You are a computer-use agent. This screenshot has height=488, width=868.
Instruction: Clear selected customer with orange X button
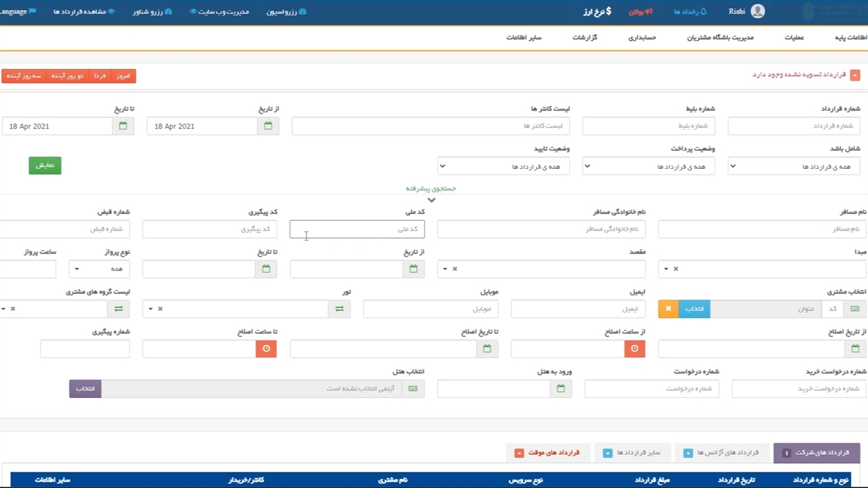[668, 309]
